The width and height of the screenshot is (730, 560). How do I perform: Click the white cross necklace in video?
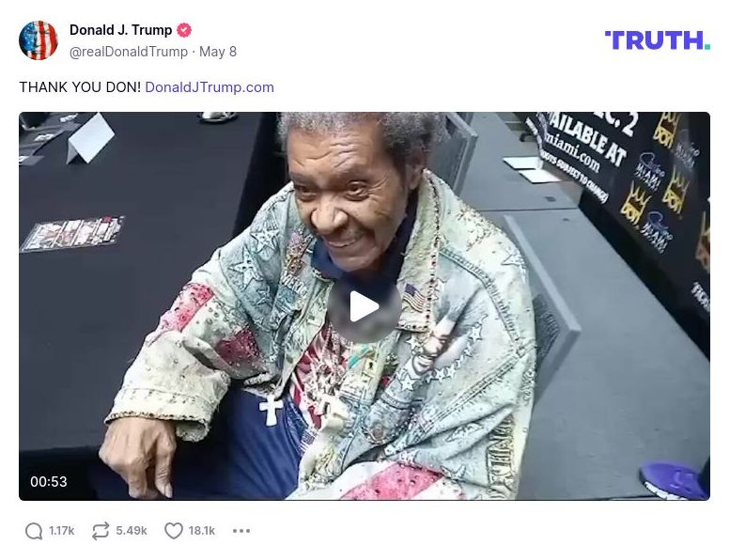271,411
